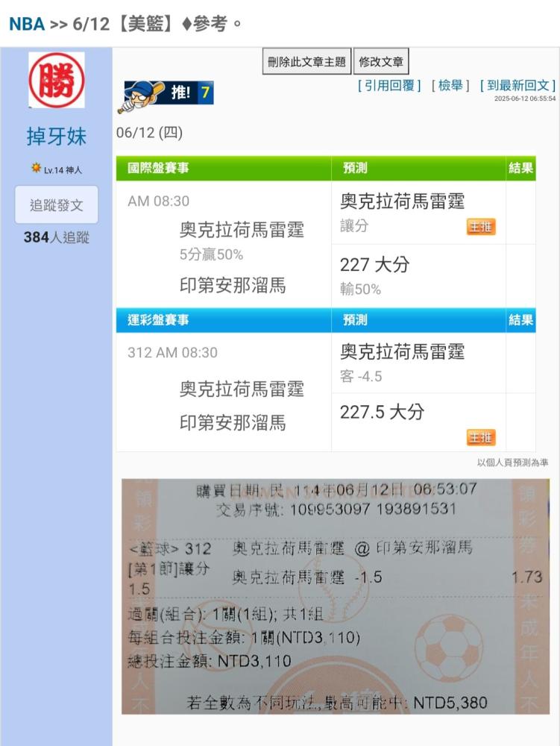Report the post via 檢舉 link

pos(450,86)
